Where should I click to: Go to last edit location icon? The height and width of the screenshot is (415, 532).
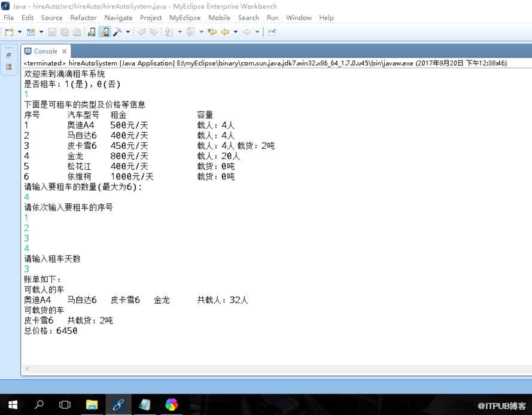(x=212, y=32)
